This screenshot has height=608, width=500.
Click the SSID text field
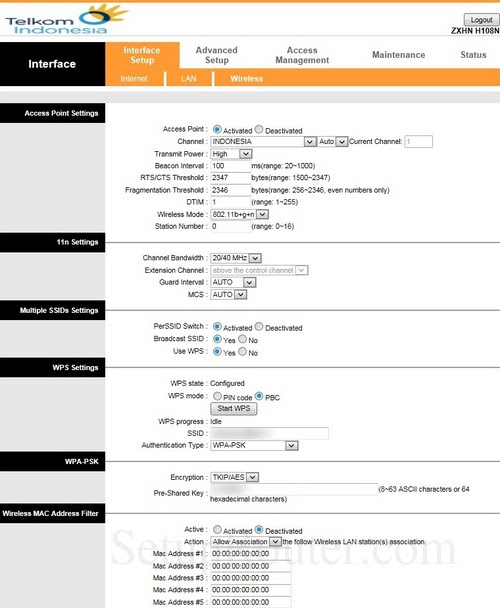click(x=269, y=433)
